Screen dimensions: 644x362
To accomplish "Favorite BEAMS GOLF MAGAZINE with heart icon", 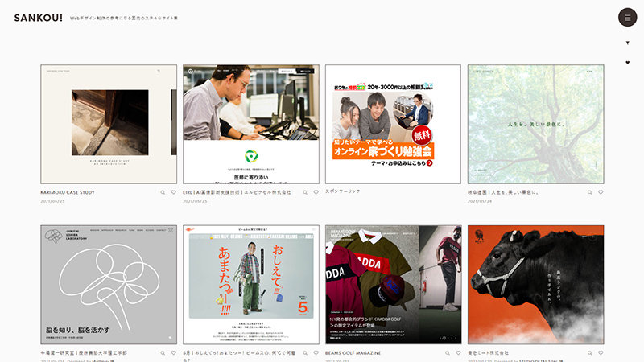I will coord(458,352).
